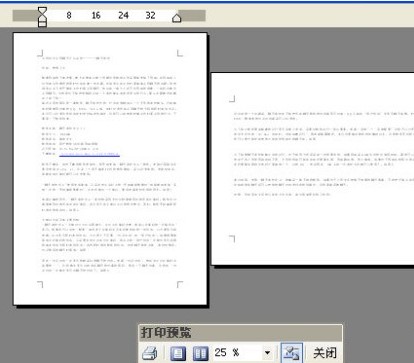This screenshot has height=363, width=414.
Task: Open the zoom percentage dropdown arrow
Action: coord(267,353)
